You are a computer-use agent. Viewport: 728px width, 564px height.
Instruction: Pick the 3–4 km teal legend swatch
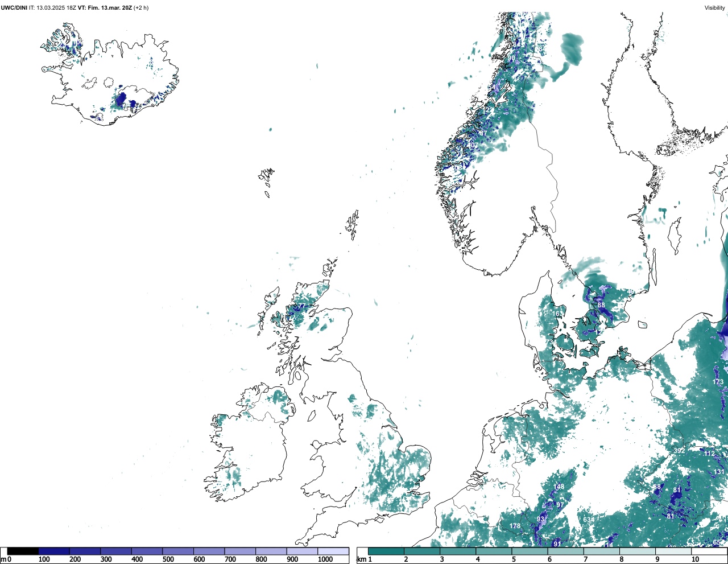point(458,551)
